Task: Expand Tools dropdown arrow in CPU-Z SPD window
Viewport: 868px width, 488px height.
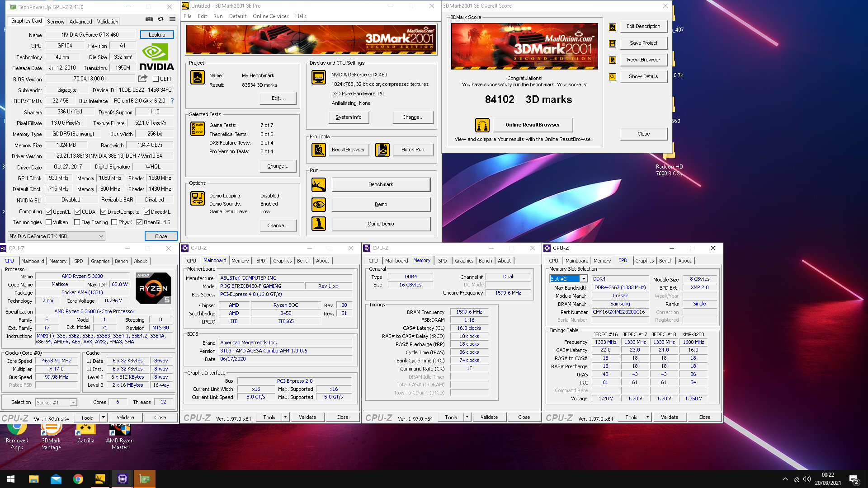Action: click(647, 417)
